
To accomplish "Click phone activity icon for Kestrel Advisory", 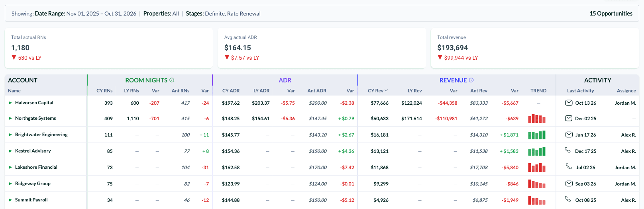I will (x=568, y=150).
